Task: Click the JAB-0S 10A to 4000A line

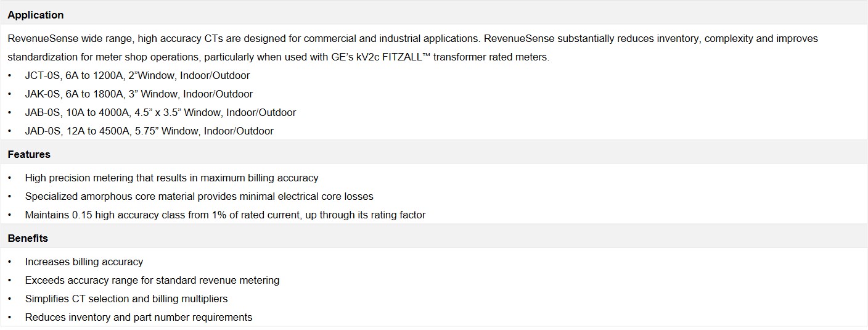Action: 160,112
